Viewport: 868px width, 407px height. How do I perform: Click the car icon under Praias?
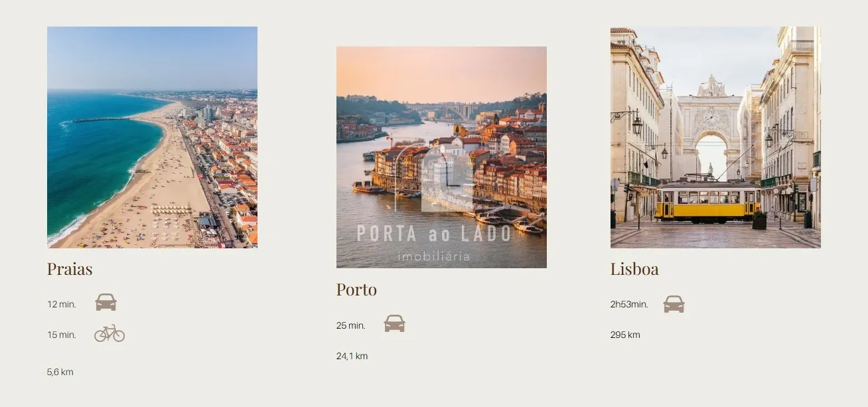[106, 302]
